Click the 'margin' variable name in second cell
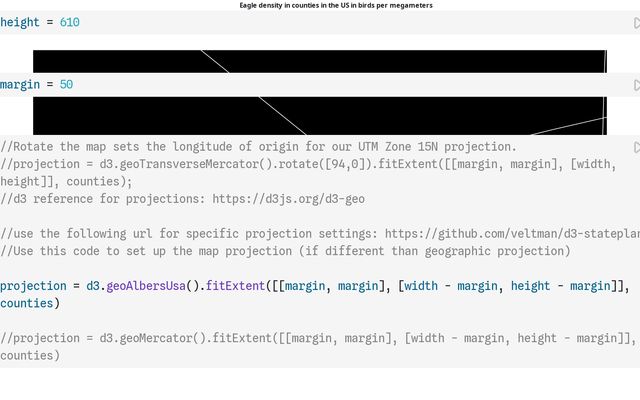Image resolution: width=640 pixels, height=400 pixels. 20,85
